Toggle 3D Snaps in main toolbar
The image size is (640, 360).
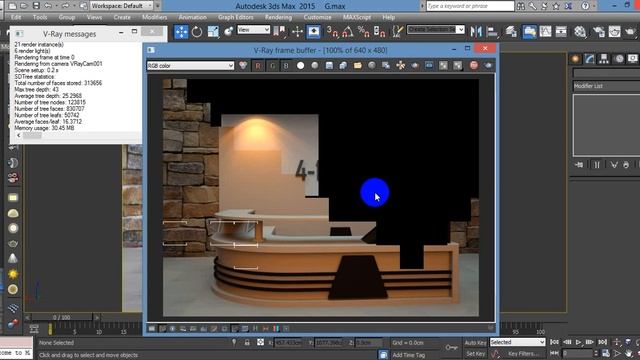tap(332, 31)
